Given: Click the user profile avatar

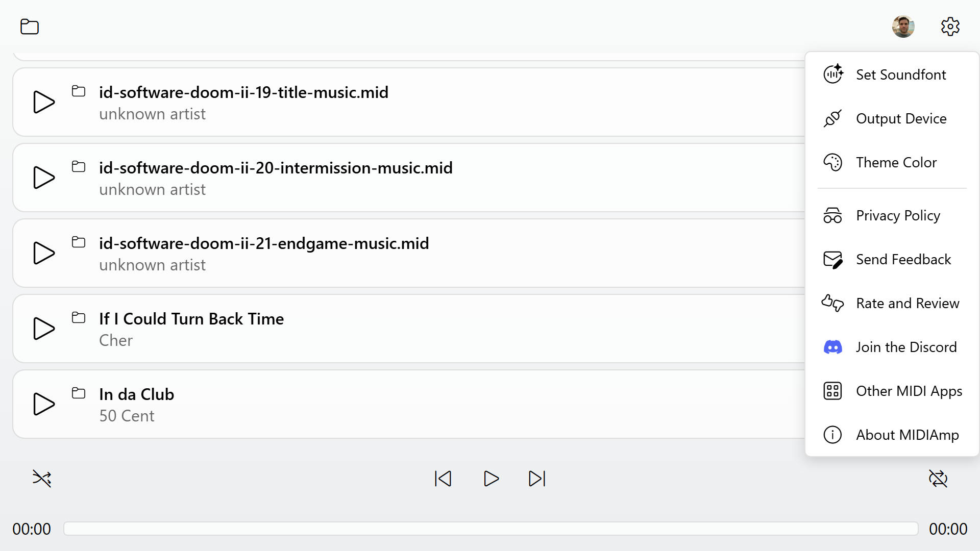Looking at the screenshot, I should click(903, 27).
